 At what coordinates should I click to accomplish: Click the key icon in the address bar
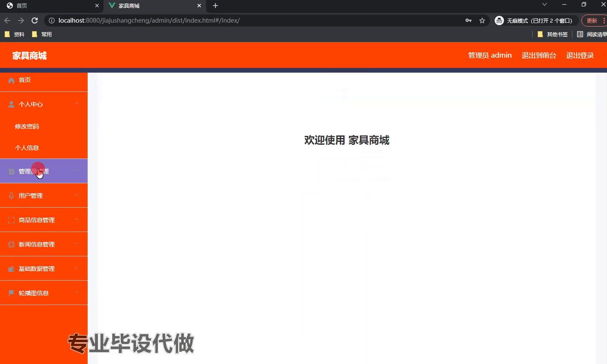[469, 20]
